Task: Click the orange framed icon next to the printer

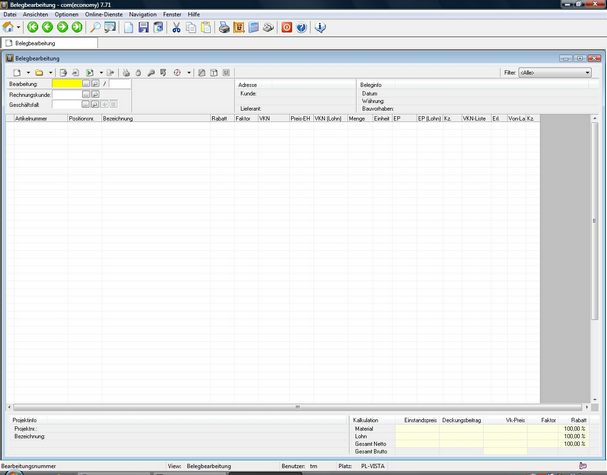Action: click(x=239, y=27)
